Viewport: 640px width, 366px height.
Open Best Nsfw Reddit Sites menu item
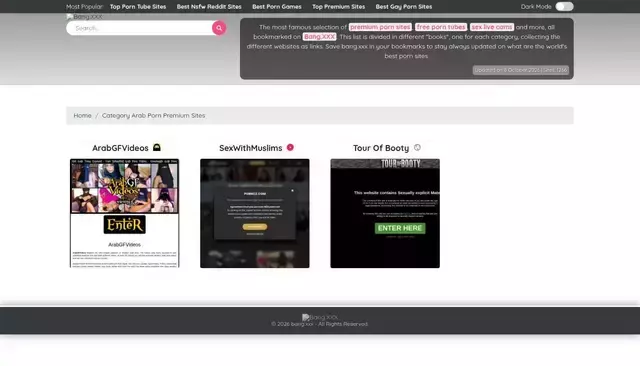[209, 7]
